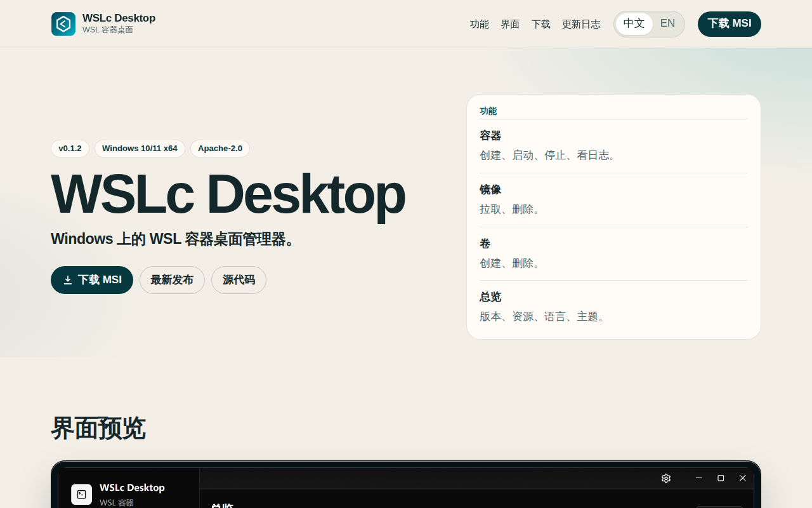Screen dimensions: 812x508
Task: Click the text 拉取、删除。
Action: 511,210
